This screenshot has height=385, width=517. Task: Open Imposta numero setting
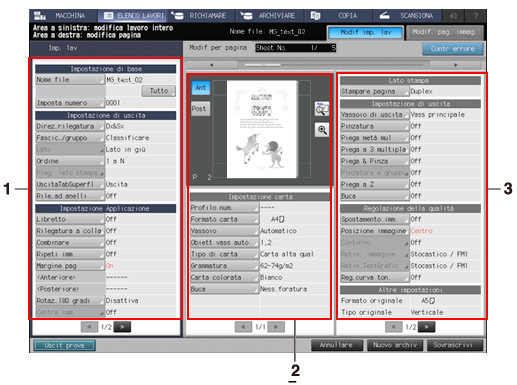70,103
